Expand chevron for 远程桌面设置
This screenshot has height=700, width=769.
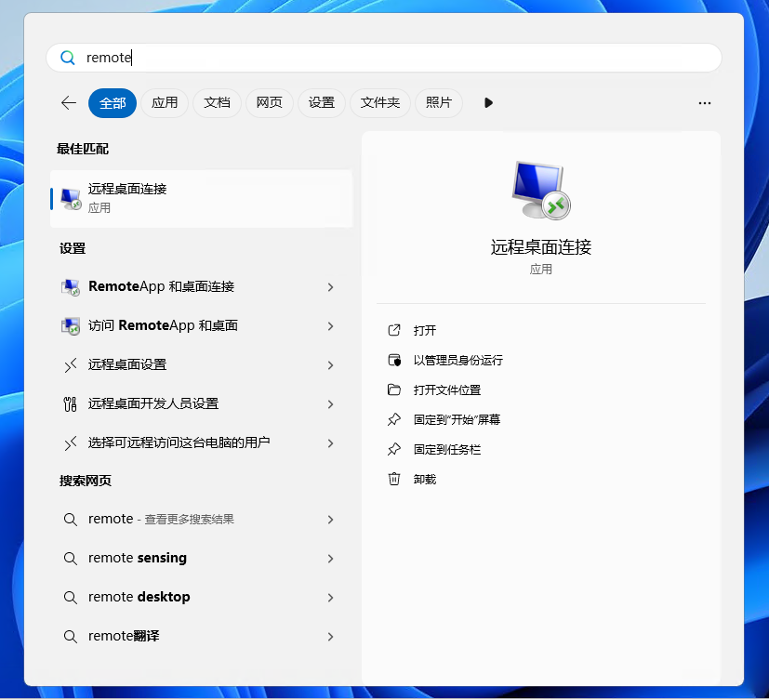tap(330, 365)
